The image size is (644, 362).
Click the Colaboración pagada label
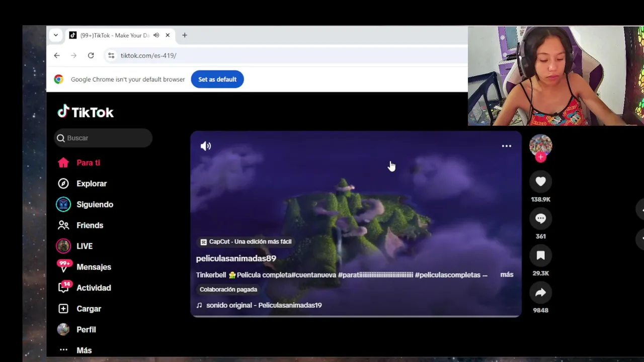click(228, 290)
